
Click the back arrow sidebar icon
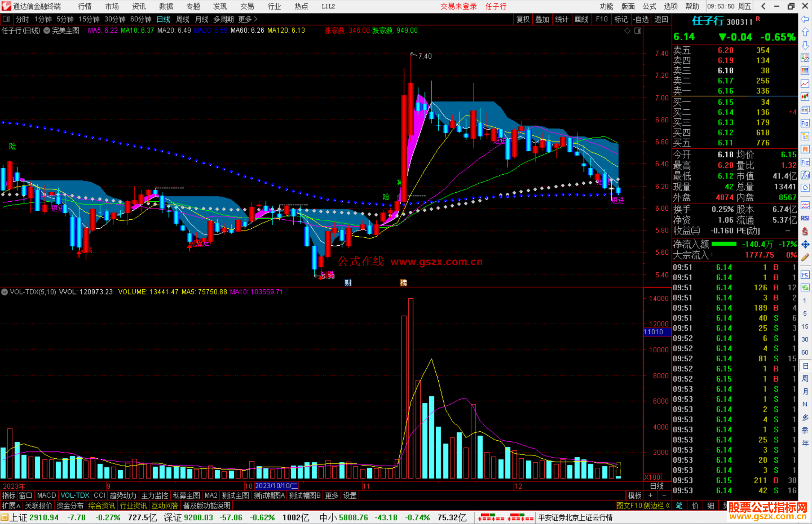(x=805, y=19)
